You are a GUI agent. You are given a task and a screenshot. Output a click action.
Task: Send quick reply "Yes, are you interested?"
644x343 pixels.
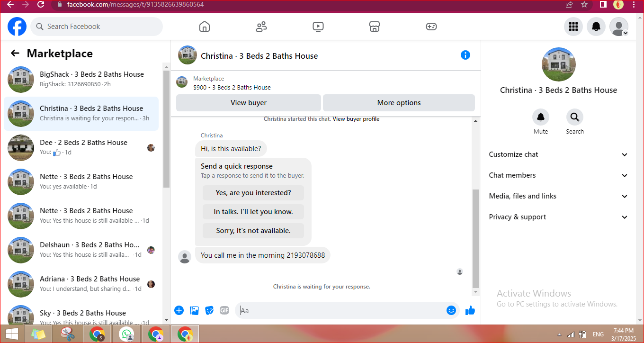pos(253,193)
